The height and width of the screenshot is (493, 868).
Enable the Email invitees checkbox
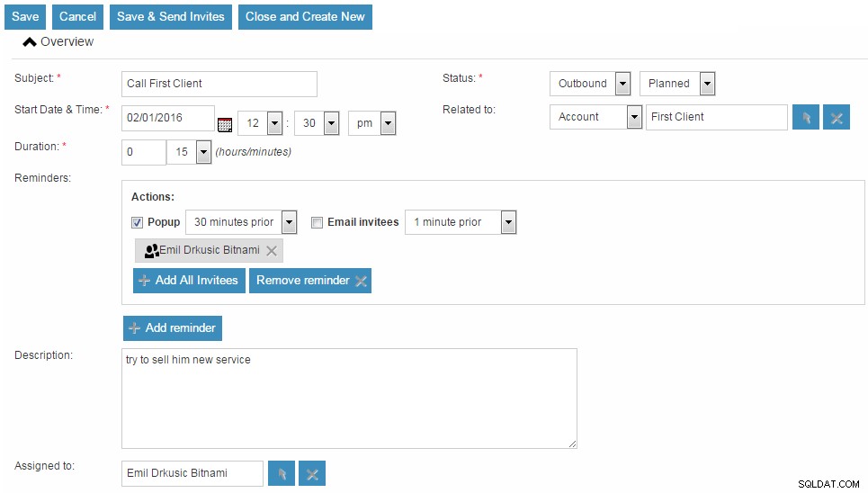pyautogui.click(x=317, y=223)
